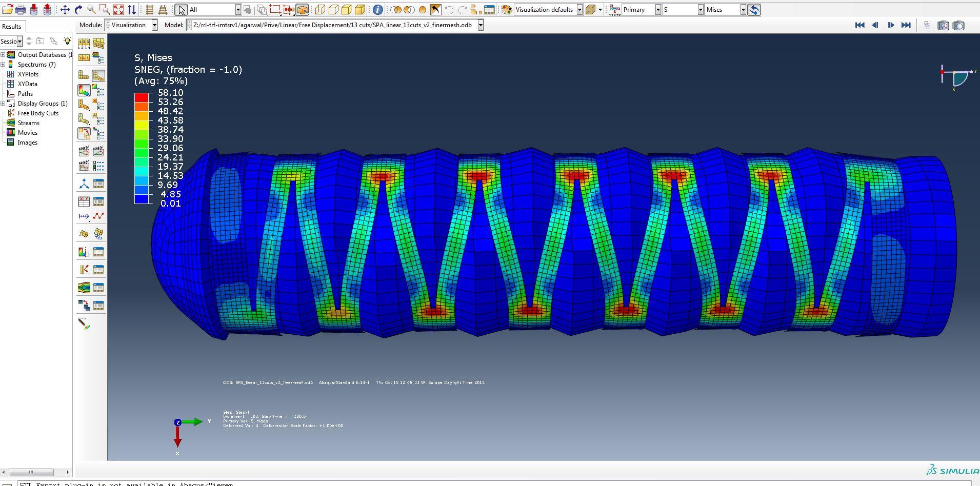Image resolution: width=980 pixels, height=486 pixels.
Task: Toggle perspective view off with the ladder icon
Action: click(x=150, y=9)
